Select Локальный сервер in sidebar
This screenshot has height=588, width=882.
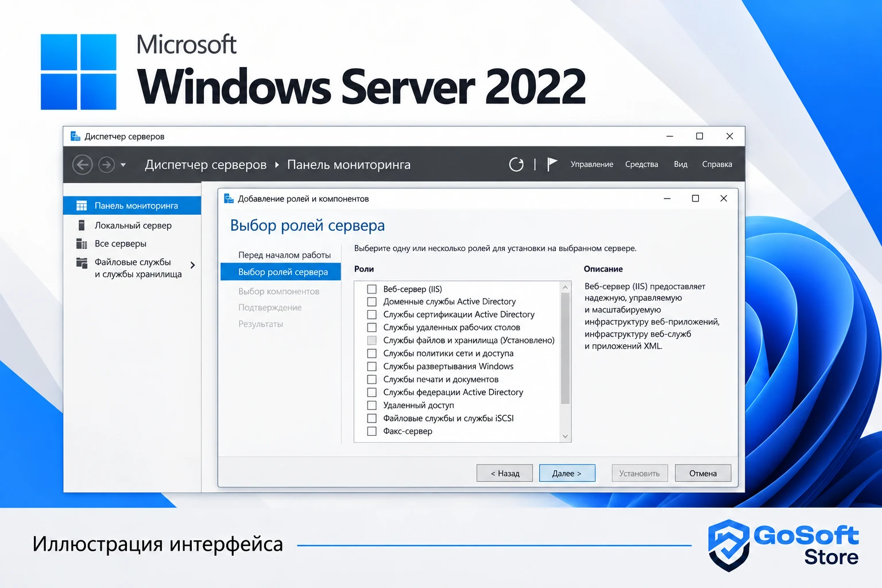point(132,225)
